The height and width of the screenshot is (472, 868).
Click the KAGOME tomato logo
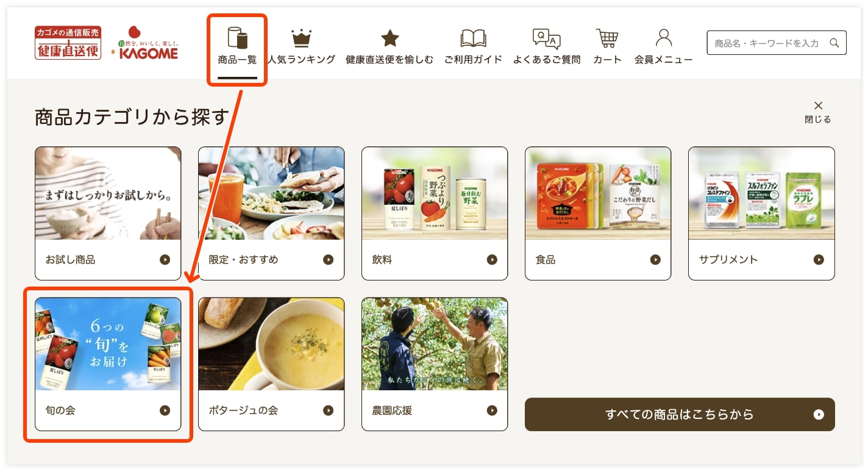145,43
